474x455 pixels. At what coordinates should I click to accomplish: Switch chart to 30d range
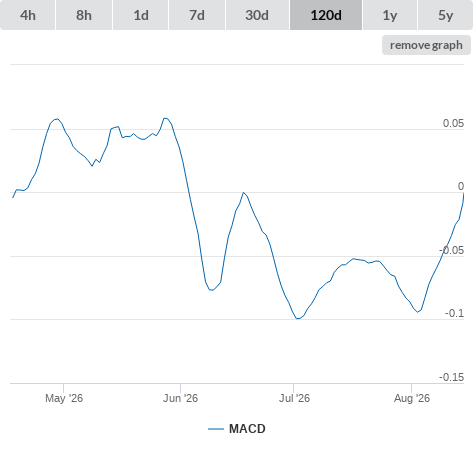click(x=257, y=15)
